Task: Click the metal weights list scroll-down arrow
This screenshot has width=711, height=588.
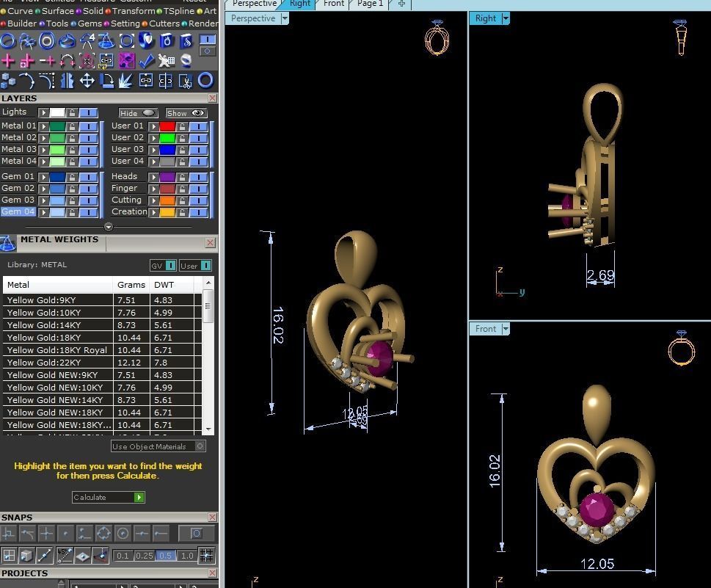Action: point(208,429)
